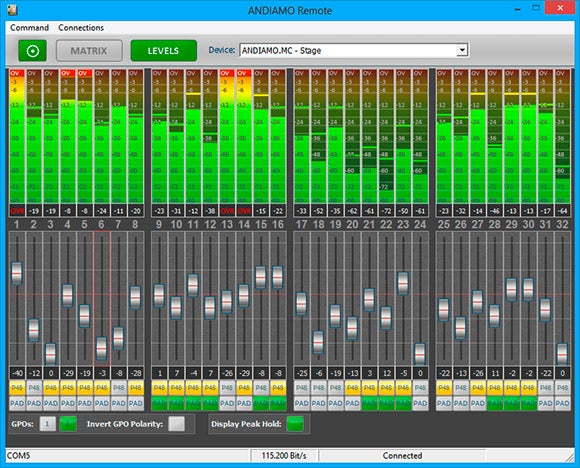Select channel number 6 label
The image size is (580, 468).
(x=101, y=224)
